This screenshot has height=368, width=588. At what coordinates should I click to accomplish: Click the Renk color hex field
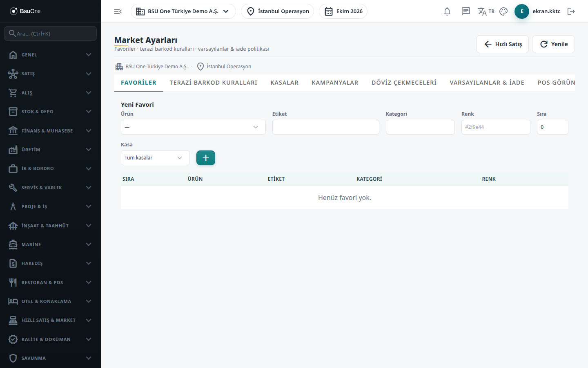point(496,127)
